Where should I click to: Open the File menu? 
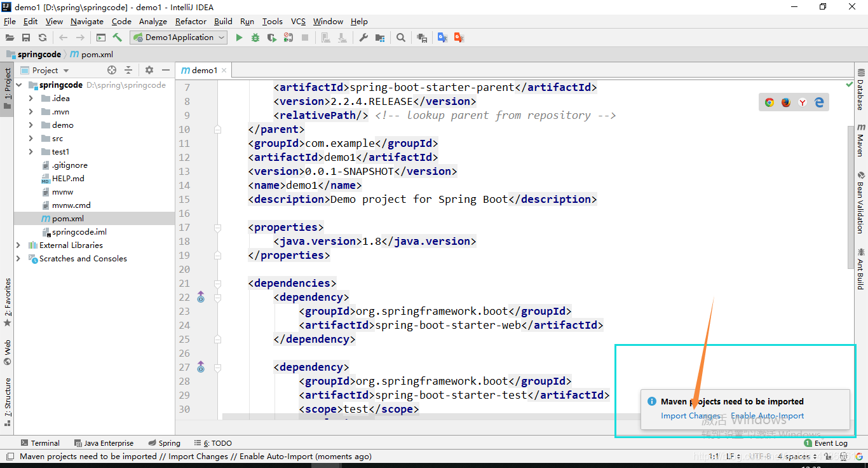click(x=10, y=21)
